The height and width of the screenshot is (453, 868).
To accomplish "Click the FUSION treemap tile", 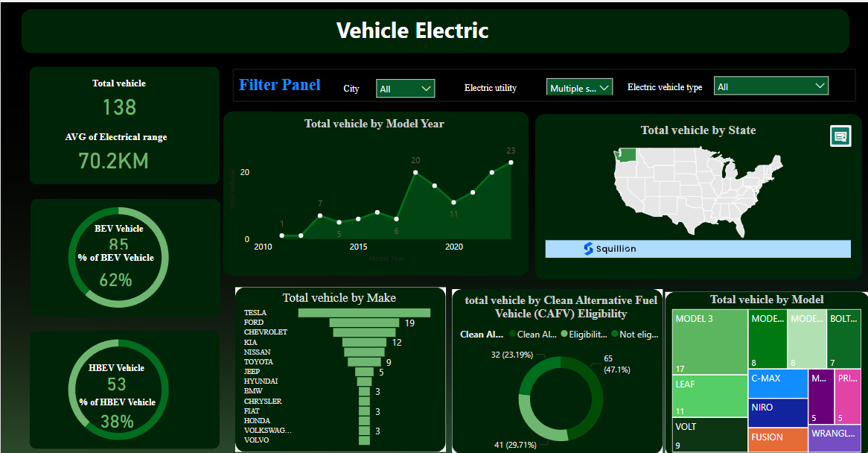I will point(776,440).
